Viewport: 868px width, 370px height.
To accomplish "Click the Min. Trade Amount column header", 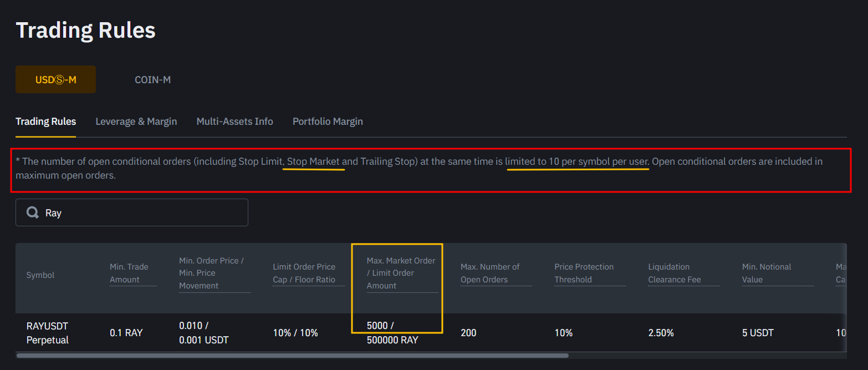I will [x=129, y=273].
